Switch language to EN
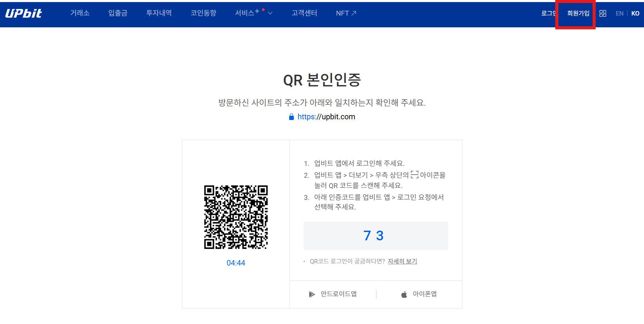The height and width of the screenshot is (324, 644). tap(619, 13)
